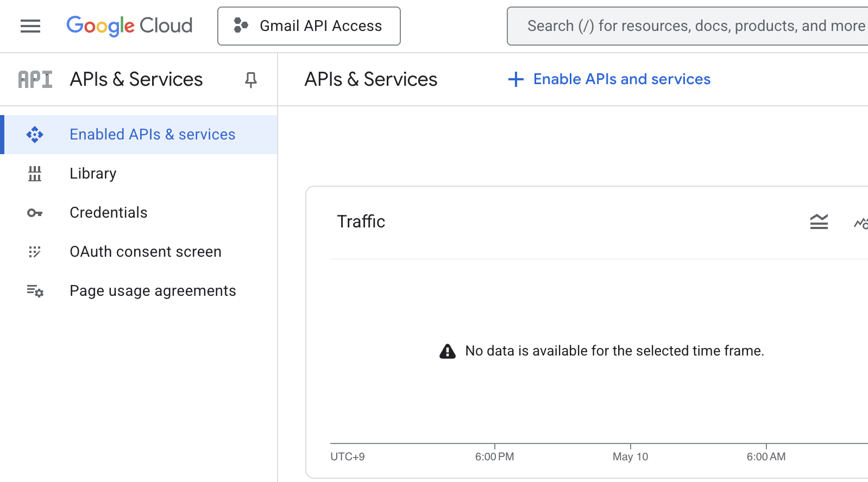Click the project hexagon icon in the picker
Viewport: 868px width, 482px height.
pyautogui.click(x=241, y=26)
